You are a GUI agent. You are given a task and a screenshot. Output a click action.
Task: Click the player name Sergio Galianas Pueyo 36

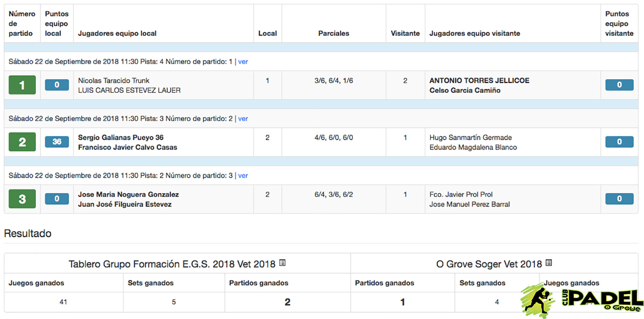point(121,138)
